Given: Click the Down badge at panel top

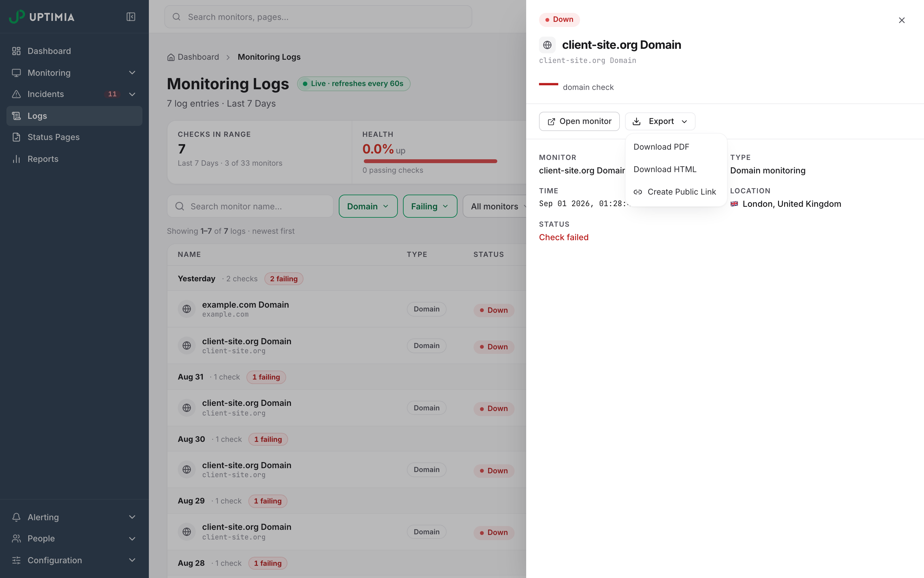Looking at the screenshot, I should coord(559,20).
